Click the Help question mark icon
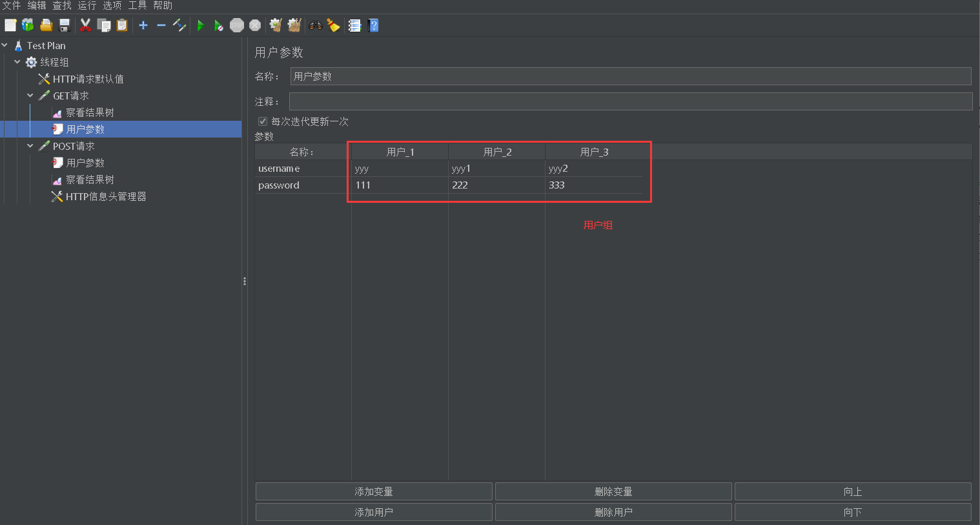Screen dimensions: 980x525 (x=373, y=25)
